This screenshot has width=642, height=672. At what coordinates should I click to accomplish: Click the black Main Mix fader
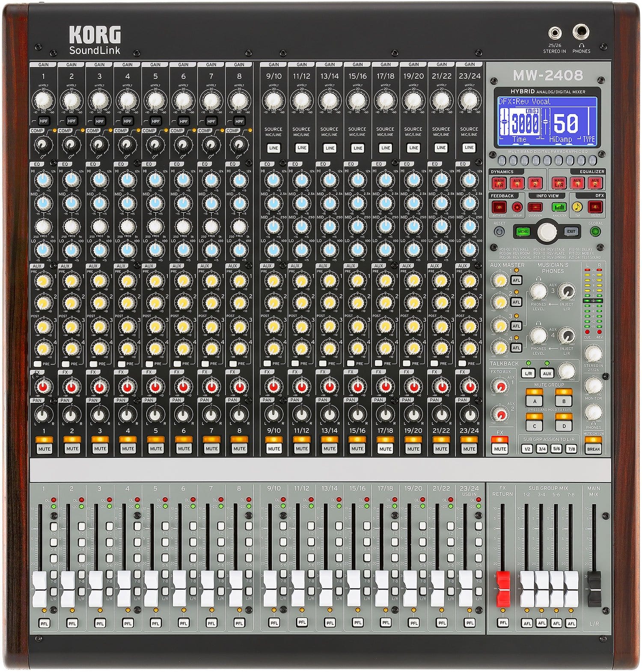tap(594, 589)
